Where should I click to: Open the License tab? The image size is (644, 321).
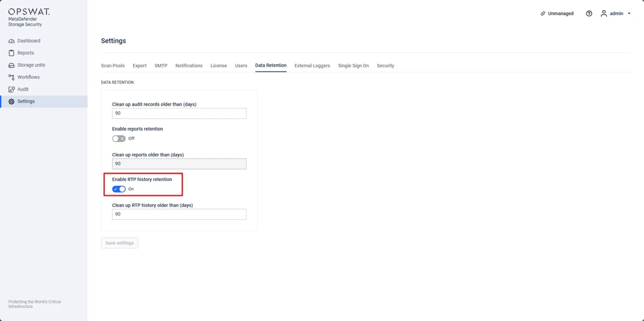click(218, 66)
